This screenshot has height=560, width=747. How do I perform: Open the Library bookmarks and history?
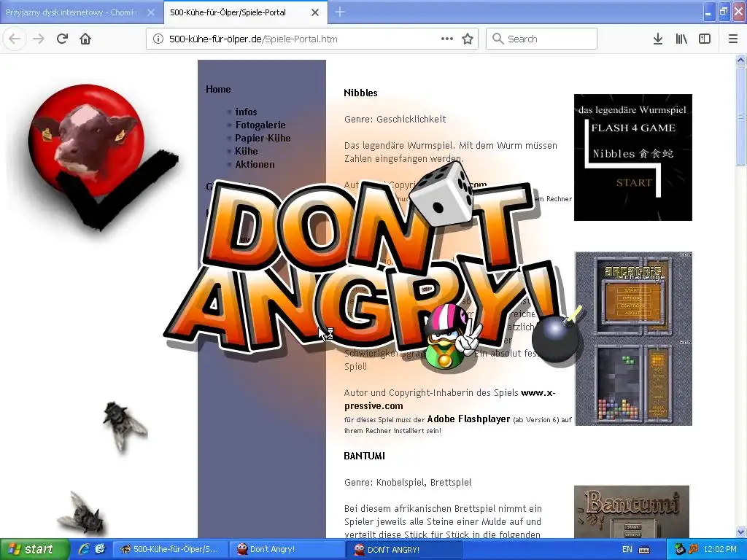click(681, 39)
